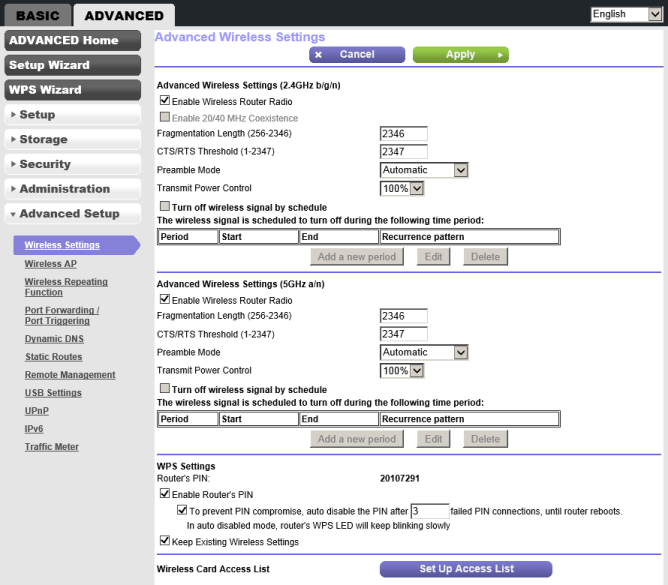Click Set Up Access List button
The image size is (668, 585).
point(466,569)
